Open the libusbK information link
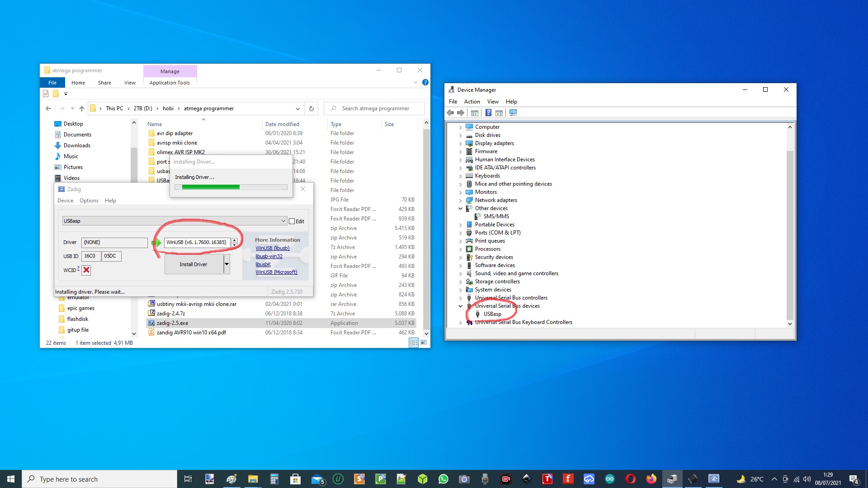Viewport: 868px width, 488px height. click(x=263, y=264)
